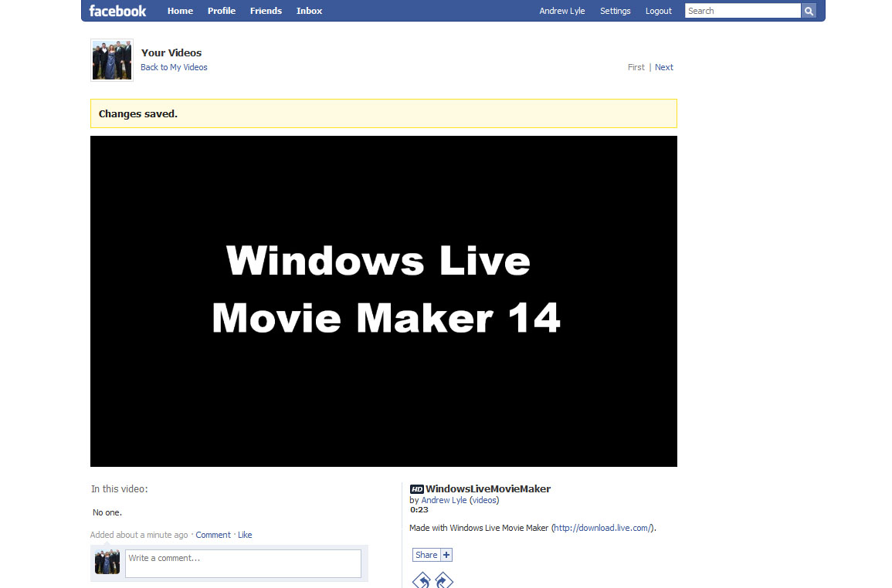The width and height of the screenshot is (892, 588).
Task: Click the plus icon next to Share
Action: [446, 555]
